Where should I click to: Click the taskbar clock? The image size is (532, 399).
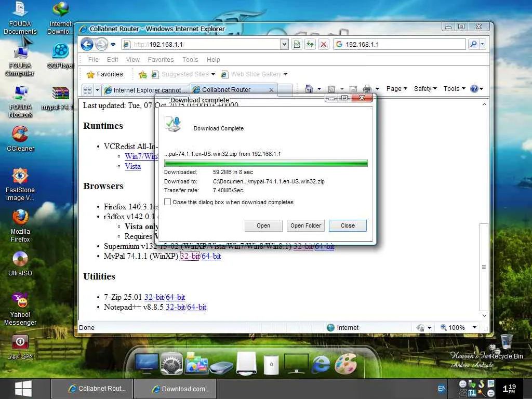point(509,389)
